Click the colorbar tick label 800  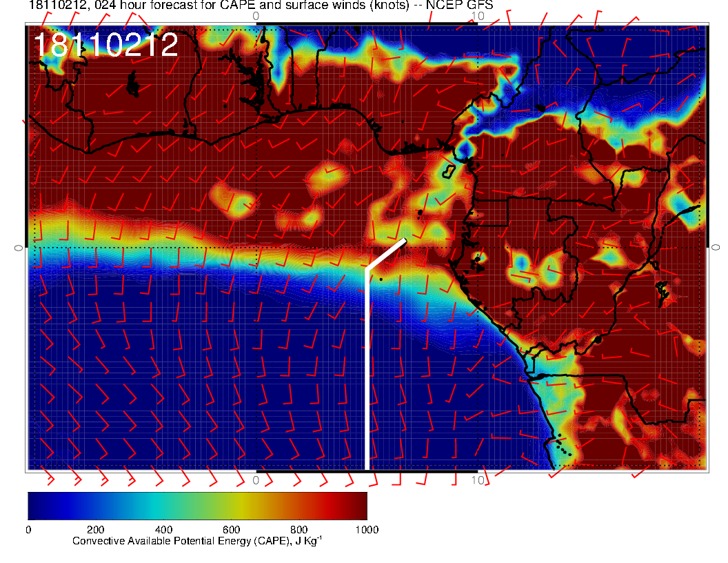click(x=299, y=530)
